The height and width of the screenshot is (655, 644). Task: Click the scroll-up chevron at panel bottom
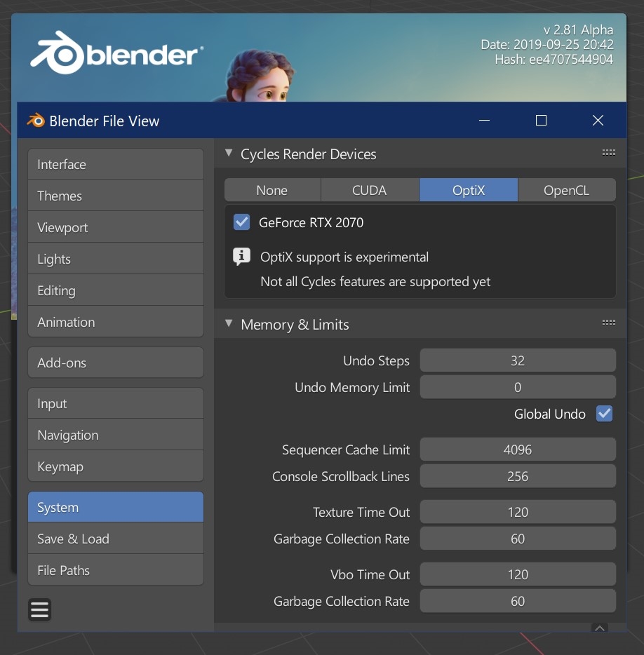click(x=600, y=628)
